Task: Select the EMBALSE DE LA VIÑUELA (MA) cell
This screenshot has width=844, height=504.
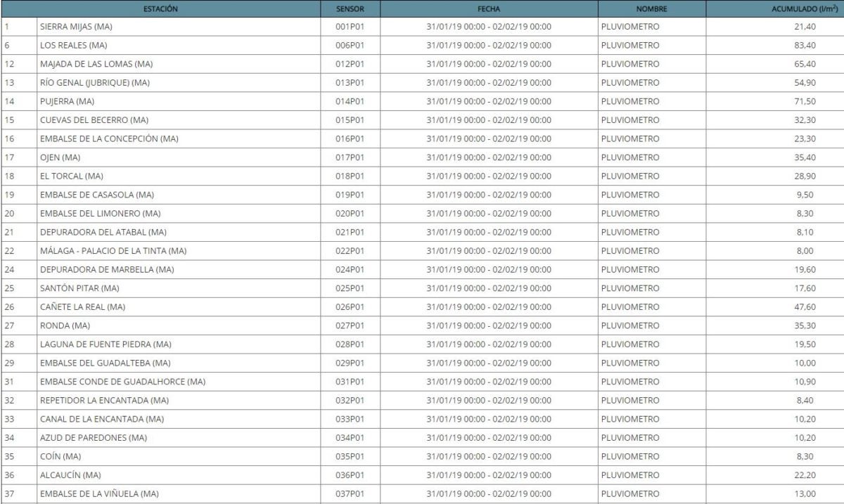Action: (99, 494)
